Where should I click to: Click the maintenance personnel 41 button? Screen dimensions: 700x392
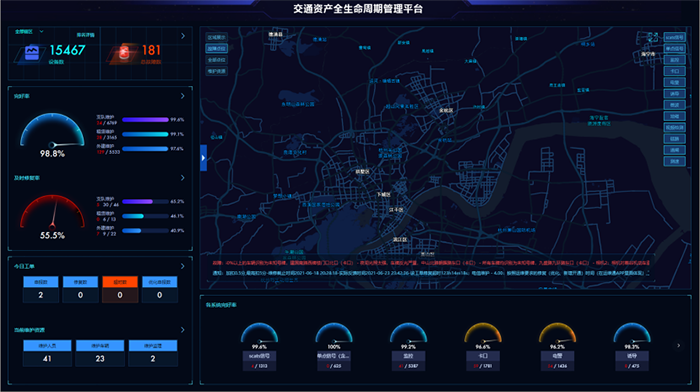[x=47, y=353]
